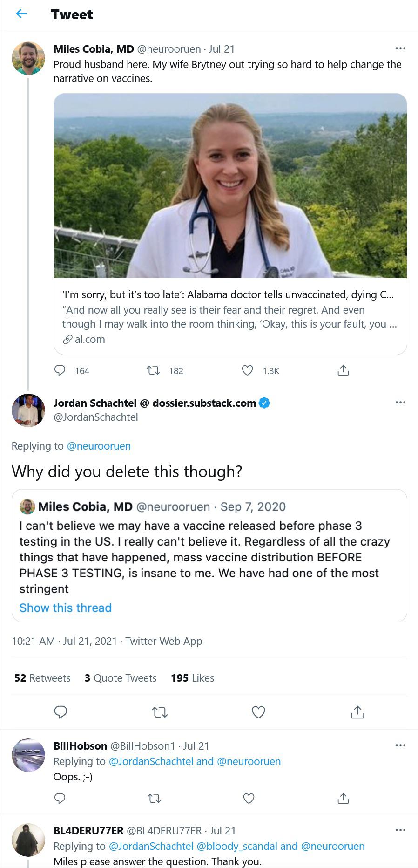The width and height of the screenshot is (418, 868).
Task: Open more options on Jordan Schachtel's tweet
Action: pos(400,403)
